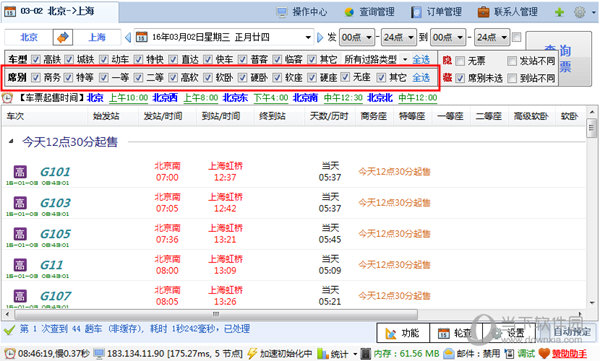This screenshot has width=600, height=361.
Task: Click the clock icon beside ticket sale times
Action: (7, 98)
